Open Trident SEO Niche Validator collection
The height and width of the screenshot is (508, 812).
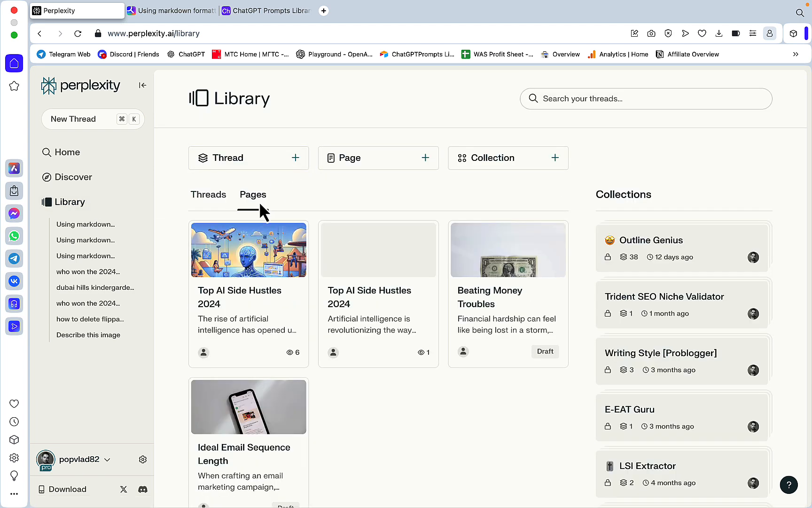tap(682, 304)
